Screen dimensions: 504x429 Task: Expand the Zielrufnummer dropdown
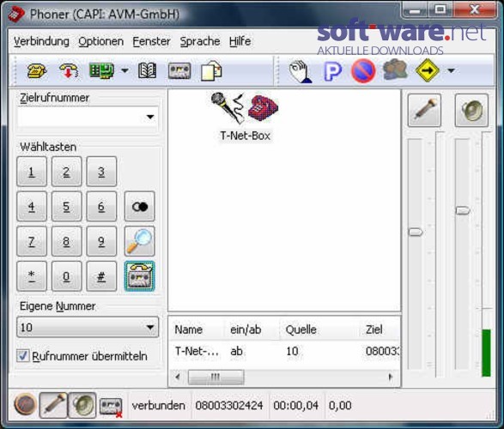[x=150, y=117]
